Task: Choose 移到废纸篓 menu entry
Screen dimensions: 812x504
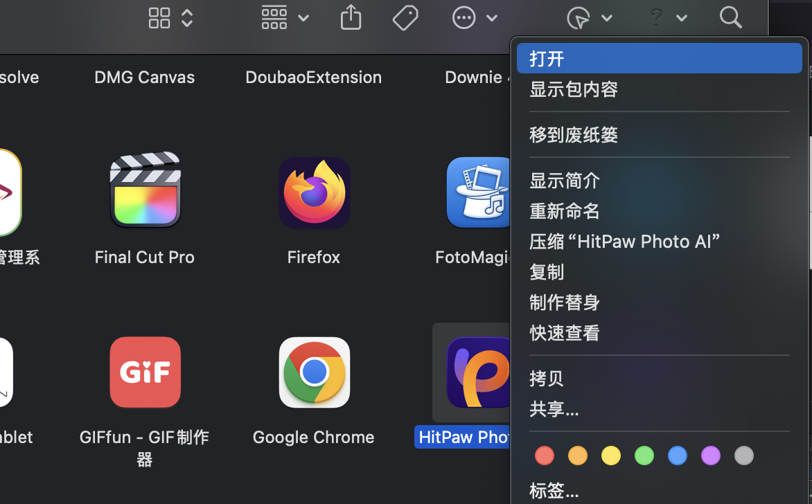Action: click(660, 134)
